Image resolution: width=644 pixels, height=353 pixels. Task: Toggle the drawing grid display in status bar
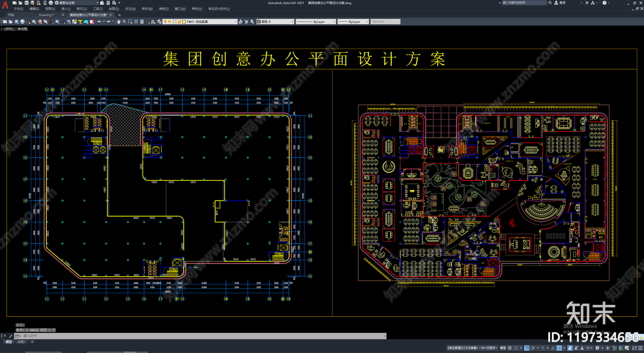pos(510,348)
